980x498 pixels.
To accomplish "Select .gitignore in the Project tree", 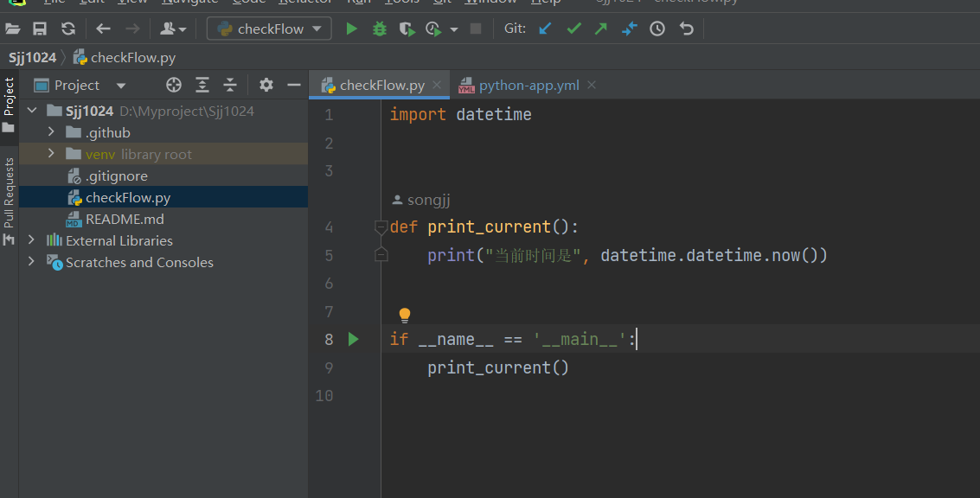I will tap(163, 176).
